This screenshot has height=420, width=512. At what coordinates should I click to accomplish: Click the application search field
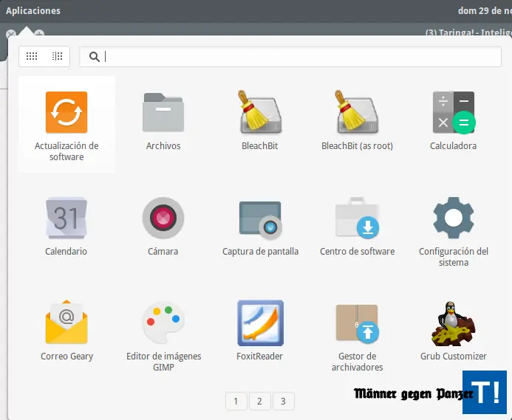290,56
